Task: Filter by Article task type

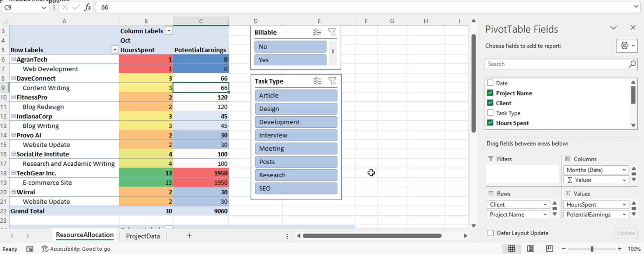Action: (296, 95)
